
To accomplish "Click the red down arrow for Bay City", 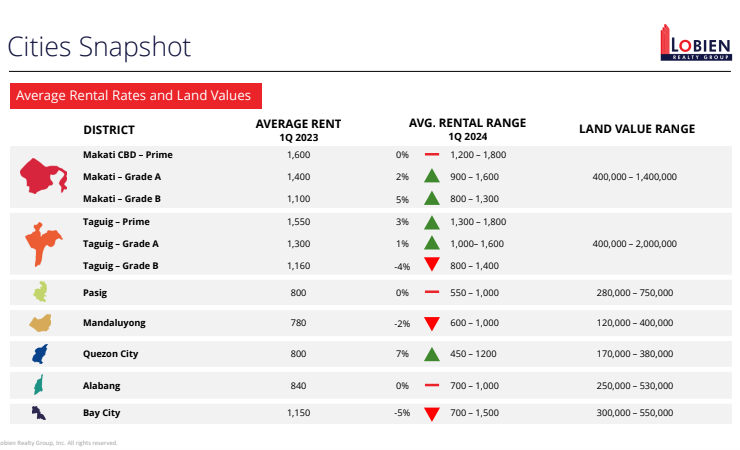I will [x=431, y=413].
